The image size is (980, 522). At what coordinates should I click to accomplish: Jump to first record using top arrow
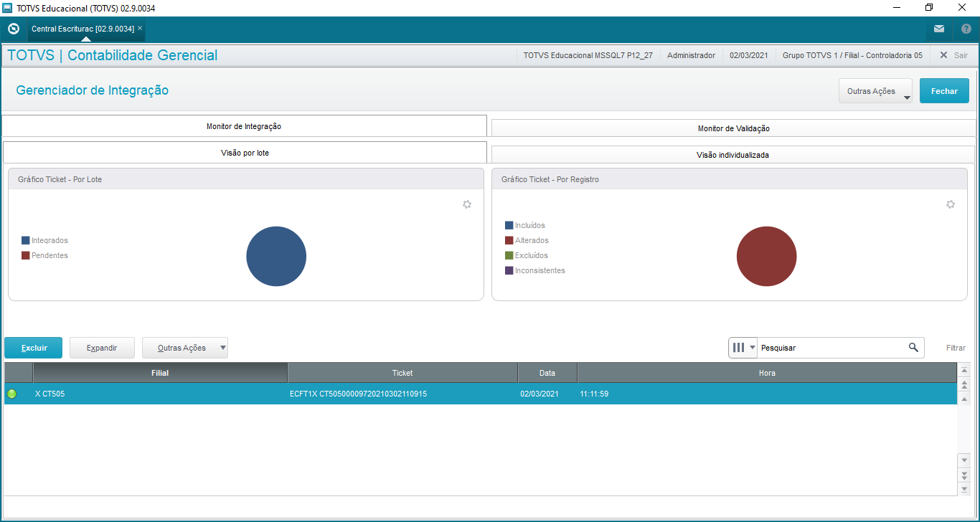964,370
